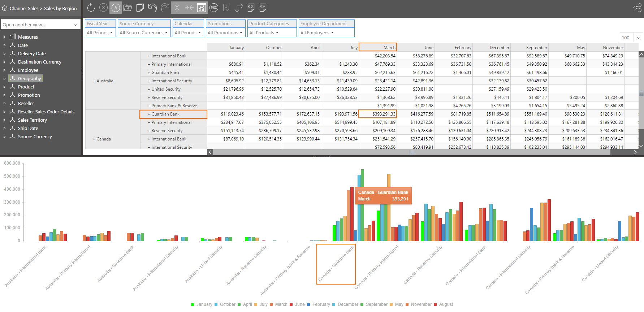Click the grid horizontal scrollbar thumb
Screen dimensions: 644x312
coord(412,152)
